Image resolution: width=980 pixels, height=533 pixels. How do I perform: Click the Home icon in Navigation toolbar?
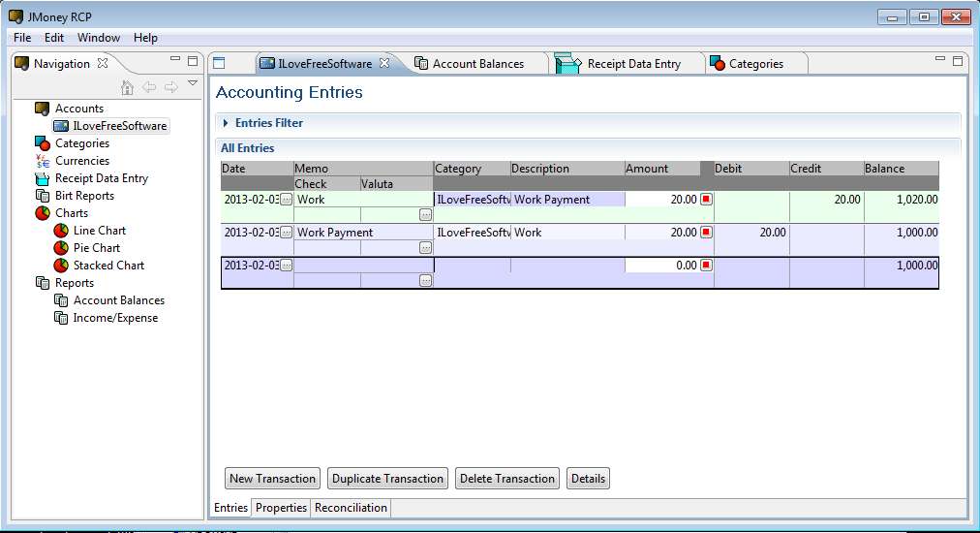coord(127,87)
